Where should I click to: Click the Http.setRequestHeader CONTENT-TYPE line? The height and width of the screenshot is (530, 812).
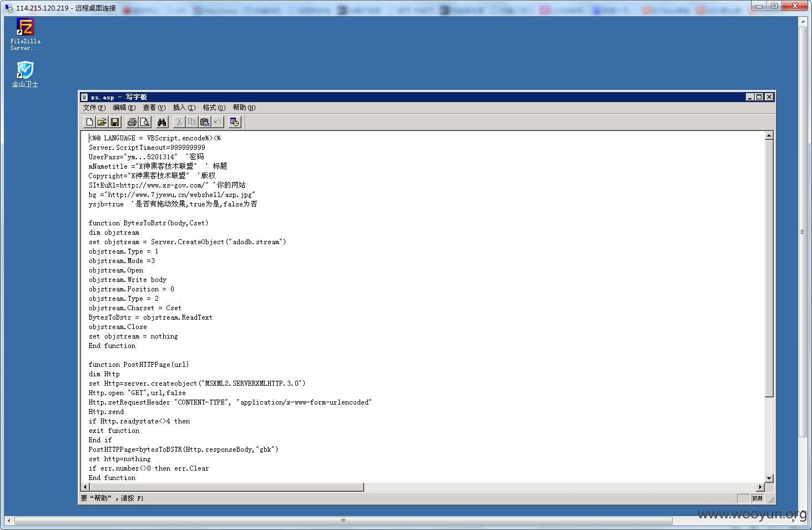pyautogui.click(x=230, y=402)
